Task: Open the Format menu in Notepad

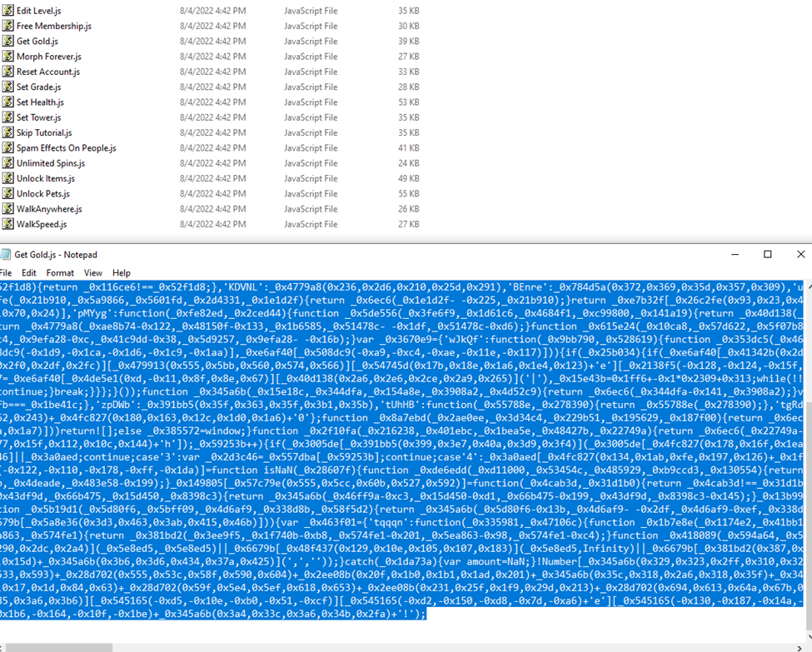Action: tap(60, 273)
